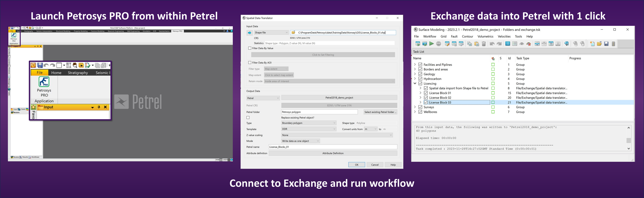Viewport: 644px width, 198px height.
Task: Click OK in the Spatial Data Translator
Action: point(357,165)
